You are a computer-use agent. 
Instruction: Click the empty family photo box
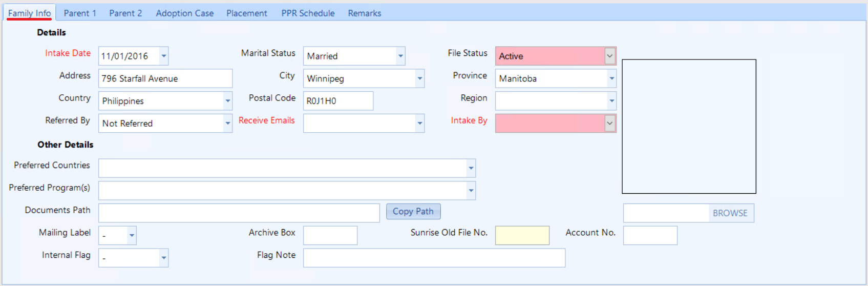689,127
